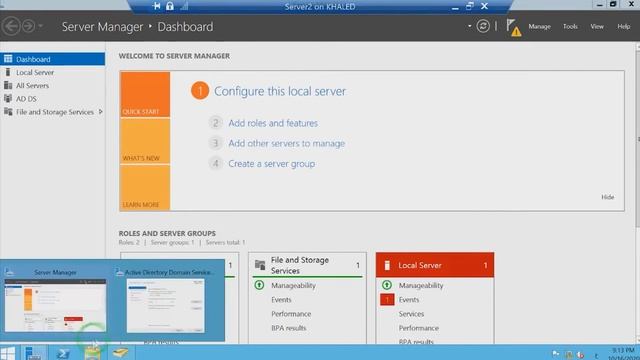The image size is (640, 360).
Task: Click Add roles and features link
Action: pyautogui.click(x=273, y=123)
